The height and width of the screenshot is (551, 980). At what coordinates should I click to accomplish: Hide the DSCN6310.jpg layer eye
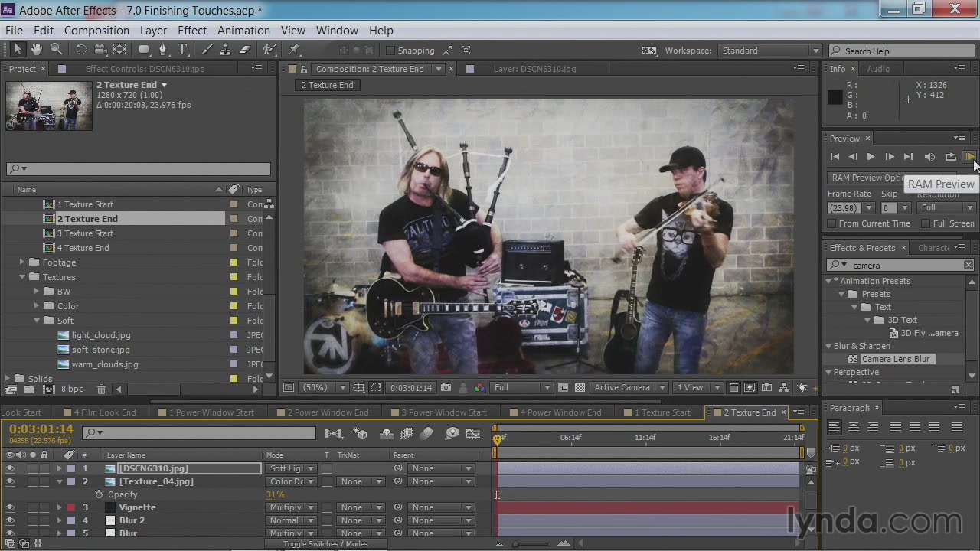coord(10,468)
